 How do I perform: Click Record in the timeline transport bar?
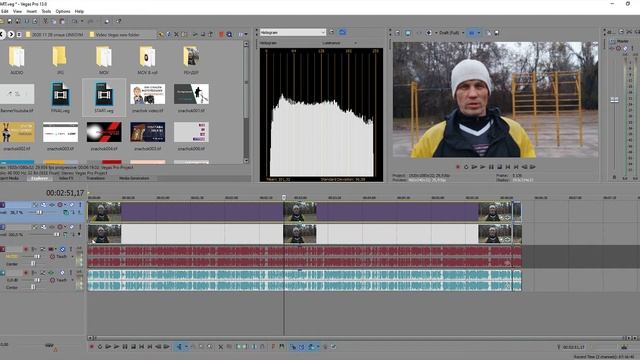point(92,347)
